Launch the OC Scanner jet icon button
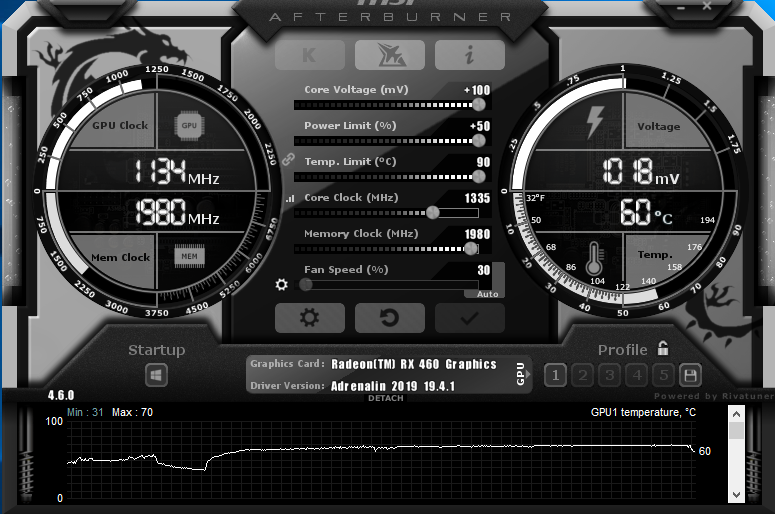 pos(389,55)
